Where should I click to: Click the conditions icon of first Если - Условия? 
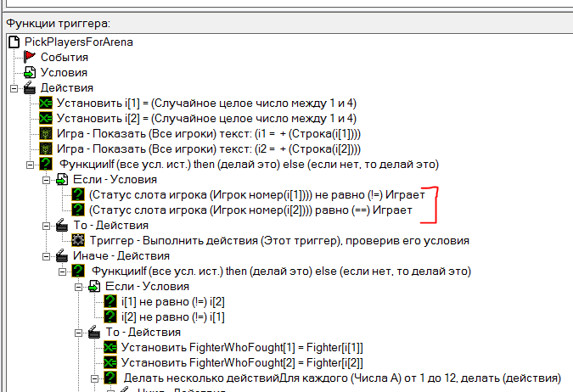(x=62, y=179)
